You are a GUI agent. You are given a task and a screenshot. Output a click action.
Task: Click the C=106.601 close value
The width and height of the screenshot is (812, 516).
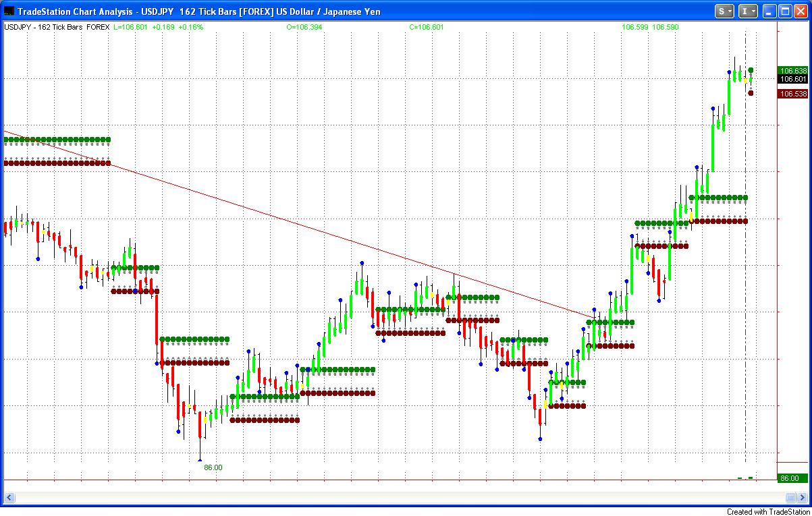pyautogui.click(x=427, y=28)
